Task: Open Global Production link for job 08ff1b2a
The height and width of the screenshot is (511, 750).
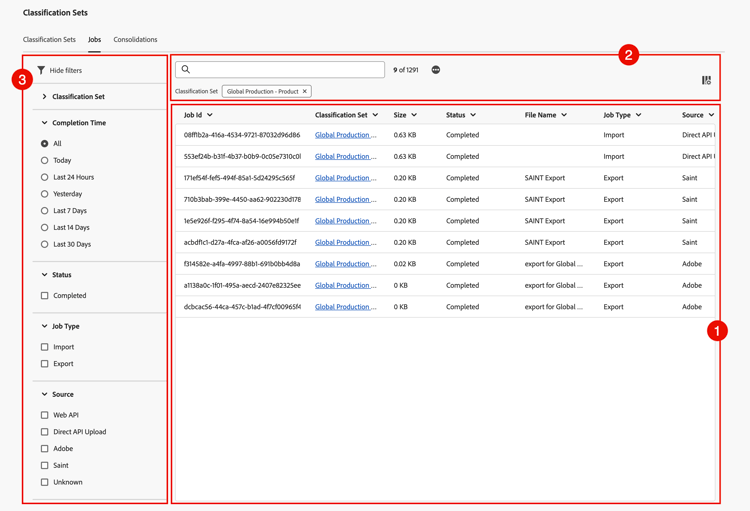Action: [345, 135]
